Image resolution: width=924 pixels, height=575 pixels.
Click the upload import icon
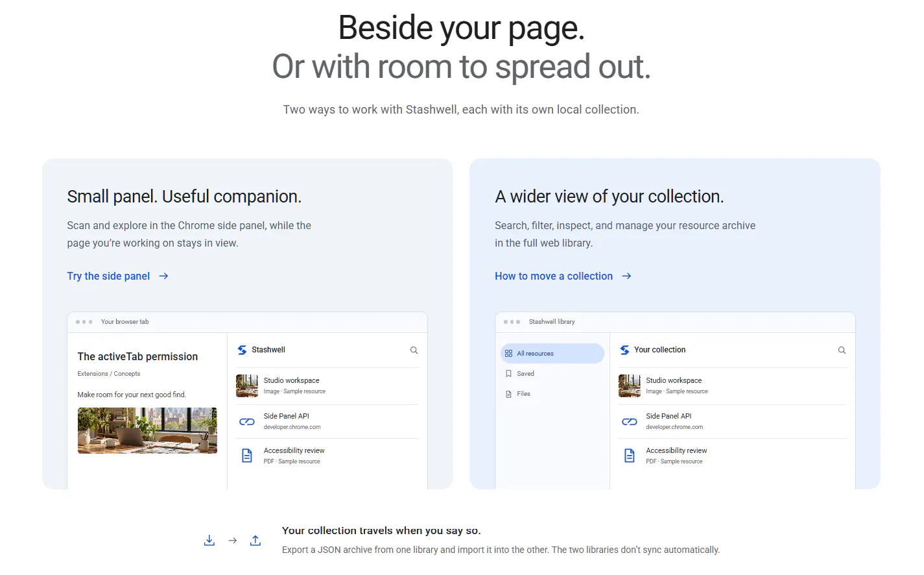(255, 541)
